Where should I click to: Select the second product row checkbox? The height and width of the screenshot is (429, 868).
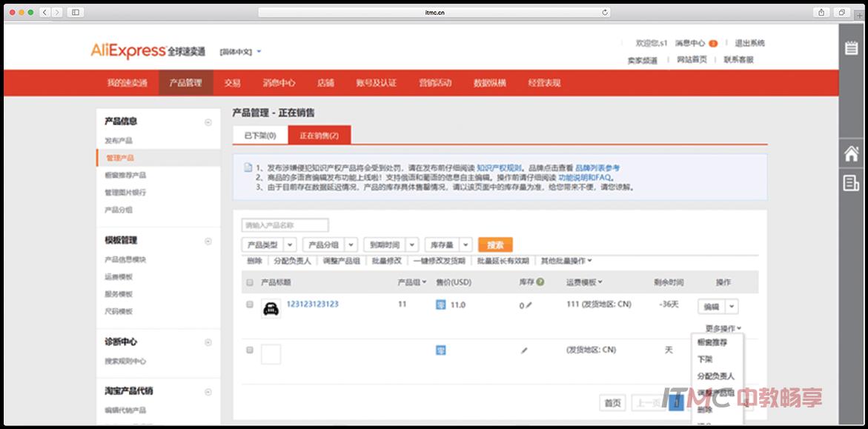pyautogui.click(x=250, y=349)
